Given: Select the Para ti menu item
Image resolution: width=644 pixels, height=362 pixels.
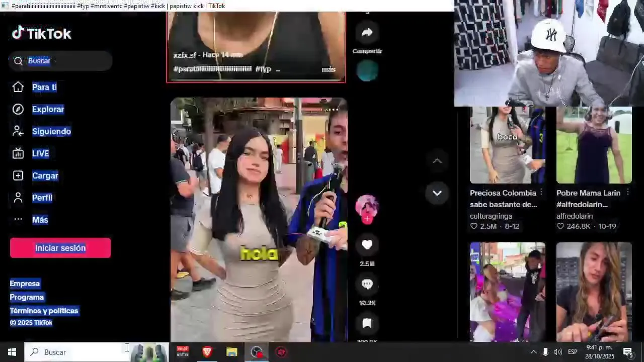Looking at the screenshot, I should point(44,87).
